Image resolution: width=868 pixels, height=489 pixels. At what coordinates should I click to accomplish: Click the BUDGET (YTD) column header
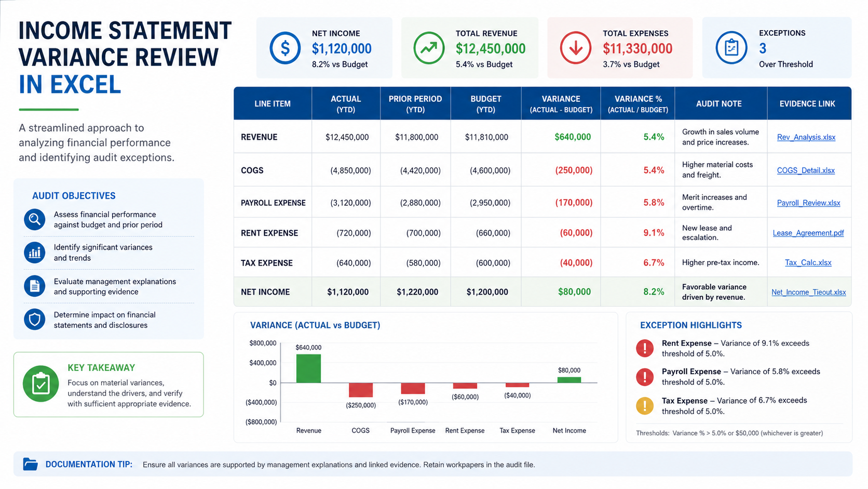(486, 104)
